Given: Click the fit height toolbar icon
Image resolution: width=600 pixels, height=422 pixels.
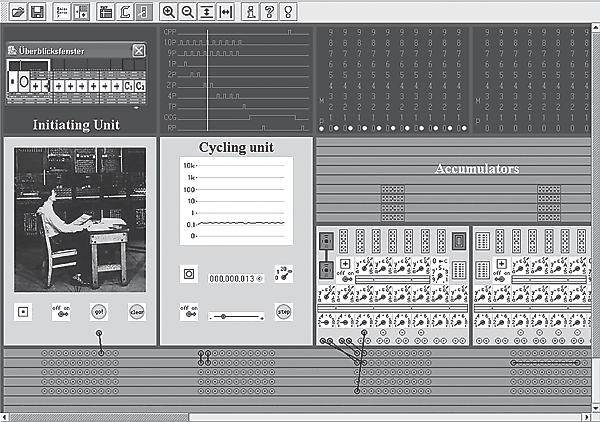Looking at the screenshot, I should (x=206, y=12).
